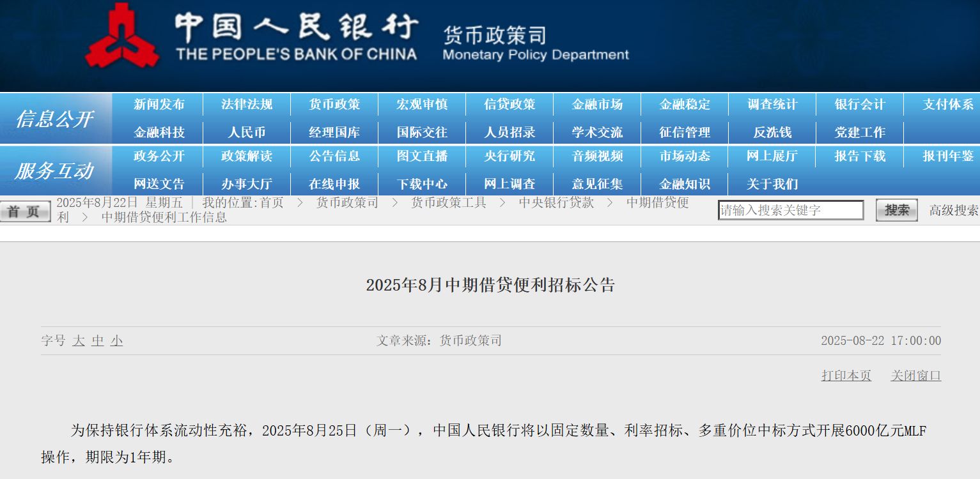980x479 pixels.
Task: Click 关闭窗口 to close window
Action: click(x=915, y=376)
